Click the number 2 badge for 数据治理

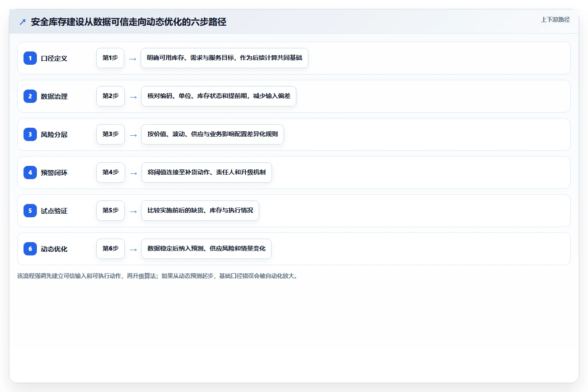(30, 96)
